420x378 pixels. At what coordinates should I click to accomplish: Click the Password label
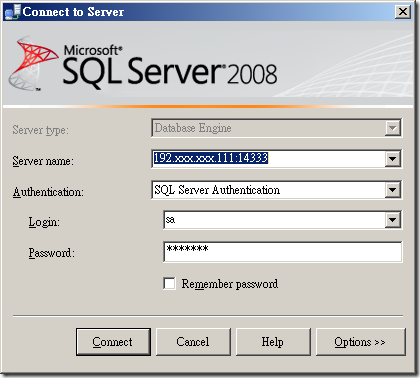[x=52, y=253]
